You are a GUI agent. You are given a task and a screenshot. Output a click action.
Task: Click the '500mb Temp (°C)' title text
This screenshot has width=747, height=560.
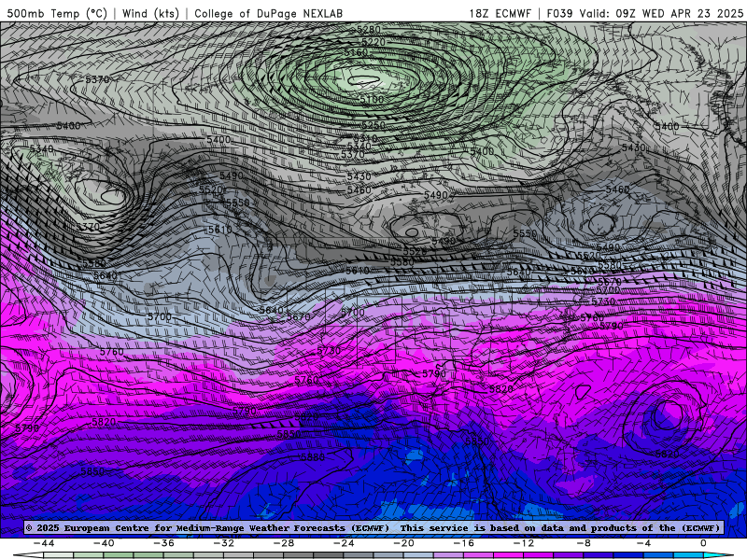point(57,13)
